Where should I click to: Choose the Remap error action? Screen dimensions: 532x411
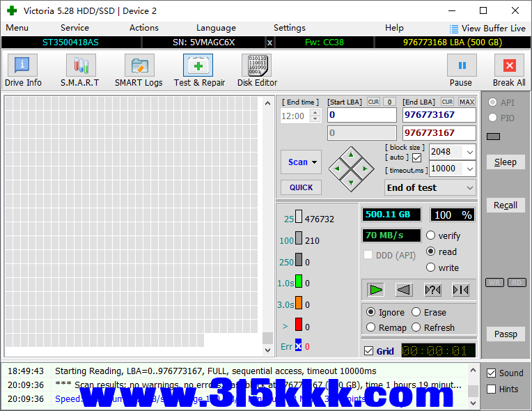(x=371, y=327)
